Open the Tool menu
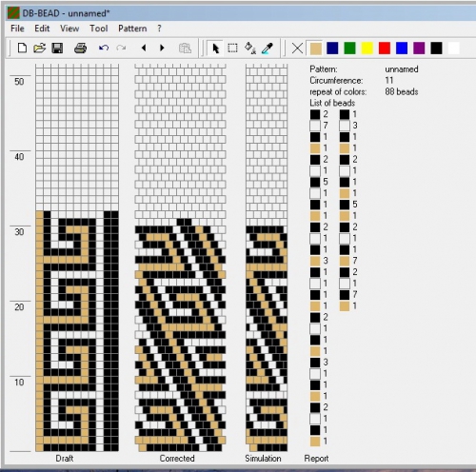476x472 pixels. click(x=99, y=29)
